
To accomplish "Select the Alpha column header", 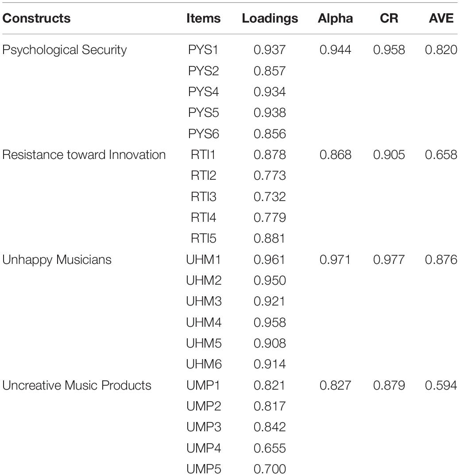I will coord(335,19).
